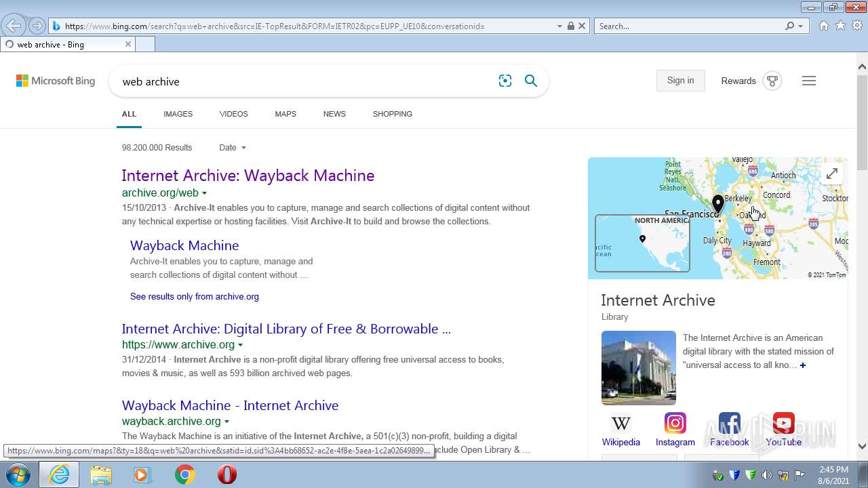The image size is (868, 488).
Task: Switch to the MAPS results tab
Action: [285, 114]
